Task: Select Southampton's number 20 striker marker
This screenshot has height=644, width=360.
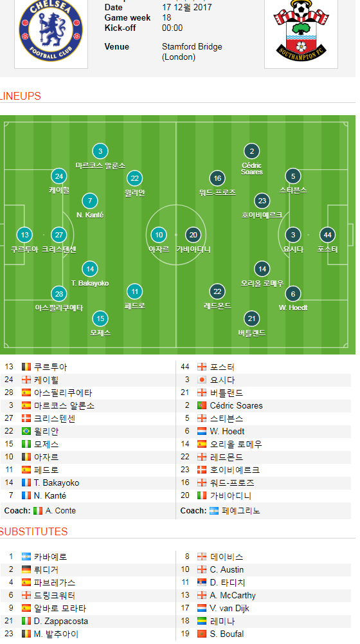Action: coord(194,235)
